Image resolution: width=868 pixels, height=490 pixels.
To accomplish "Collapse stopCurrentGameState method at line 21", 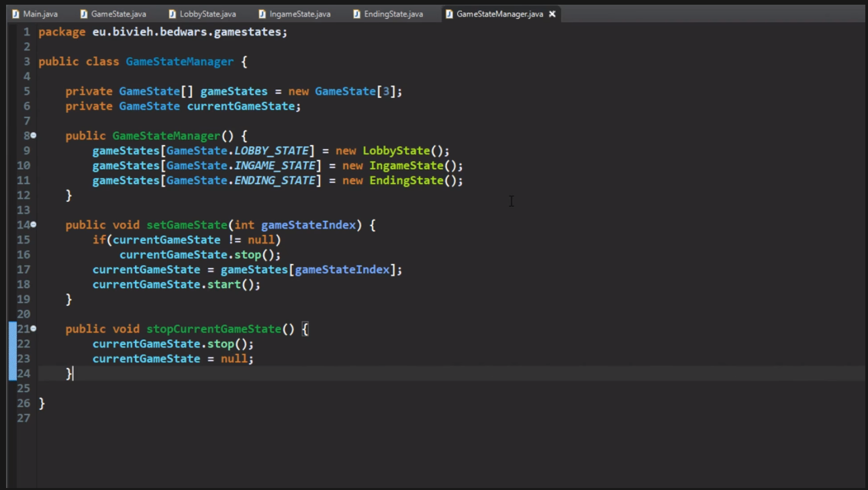I will (34, 329).
